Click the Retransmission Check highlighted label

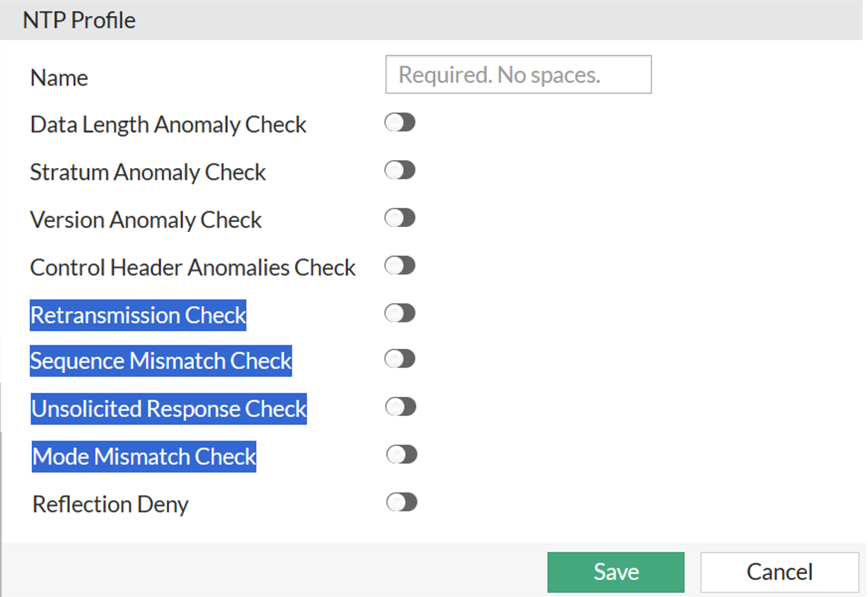pos(138,315)
